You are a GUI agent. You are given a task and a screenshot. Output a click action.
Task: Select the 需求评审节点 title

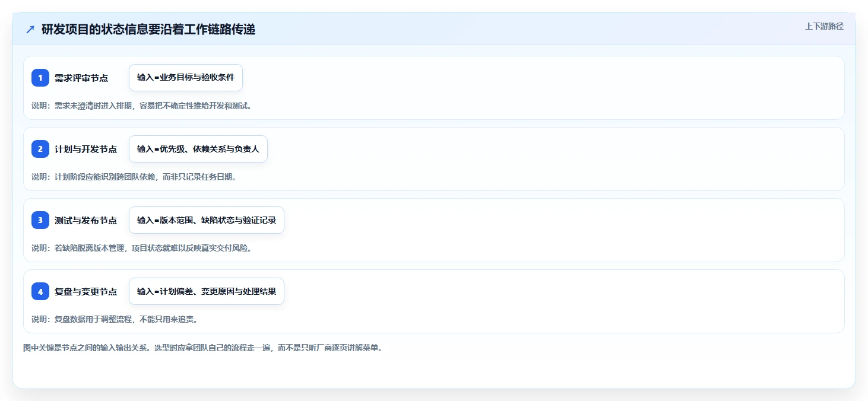pyautogui.click(x=81, y=78)
